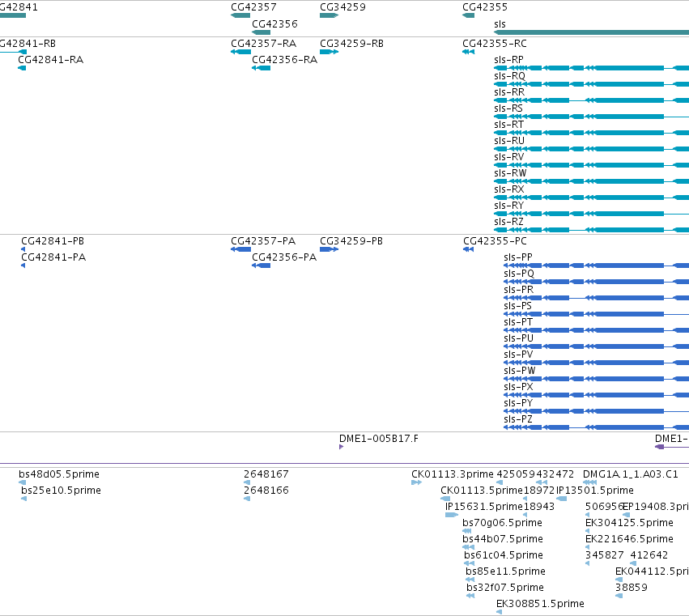Select protein CG42841-PA label
The image size is (689, 616).
pos(53,257)
